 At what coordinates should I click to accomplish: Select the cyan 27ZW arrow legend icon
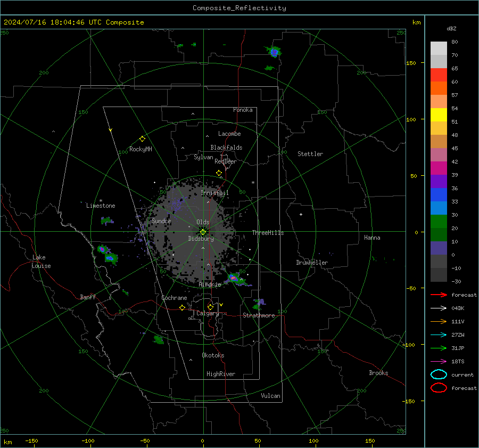(439, 335)
